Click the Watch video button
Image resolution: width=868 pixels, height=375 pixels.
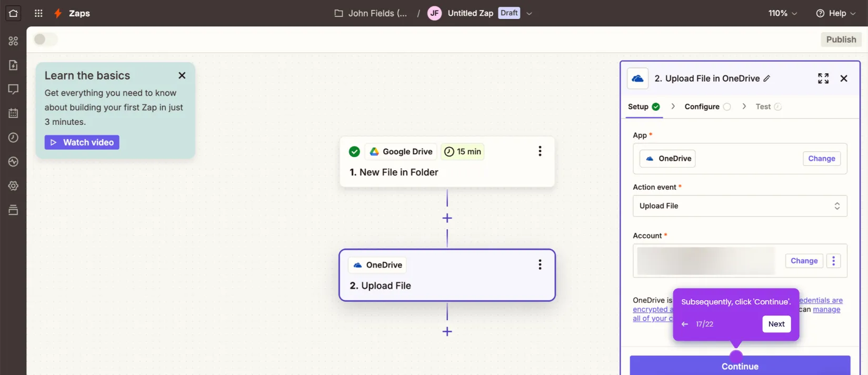click(x=82, y=142)
